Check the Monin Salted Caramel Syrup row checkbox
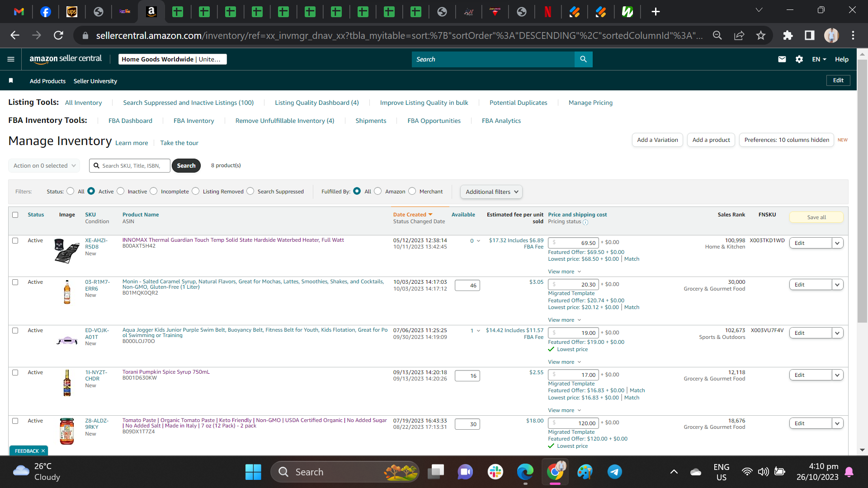The height and width of the screenshot is (488, 868). (15, 282)
